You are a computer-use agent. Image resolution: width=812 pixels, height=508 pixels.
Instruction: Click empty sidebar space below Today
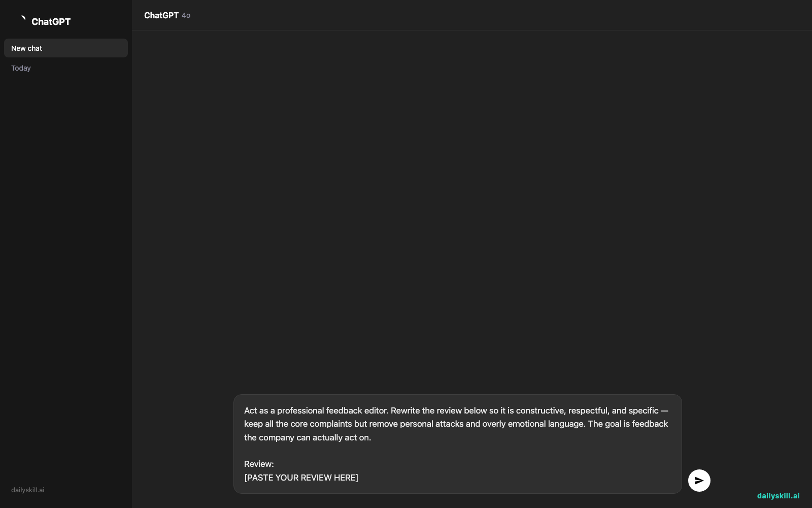pos(66,274)
